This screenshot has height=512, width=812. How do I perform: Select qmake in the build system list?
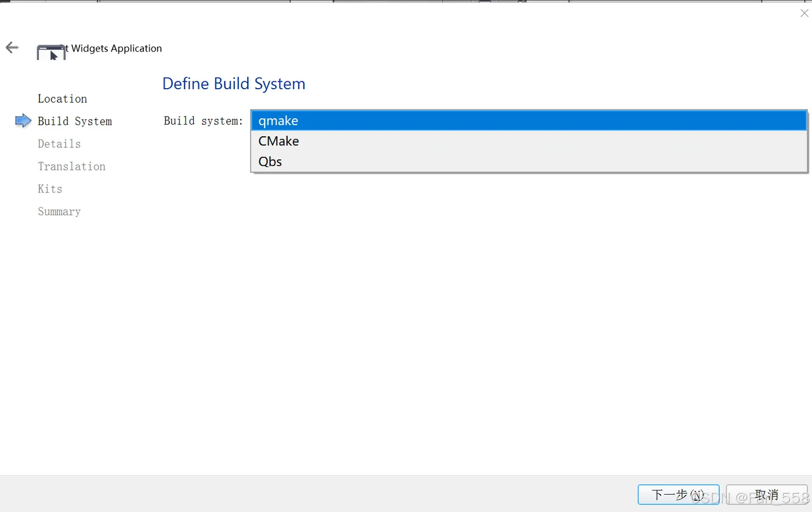point(528,121)
